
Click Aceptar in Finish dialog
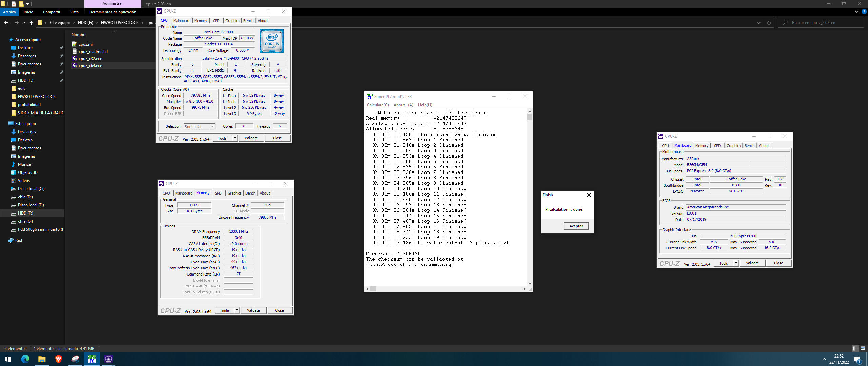576,226
